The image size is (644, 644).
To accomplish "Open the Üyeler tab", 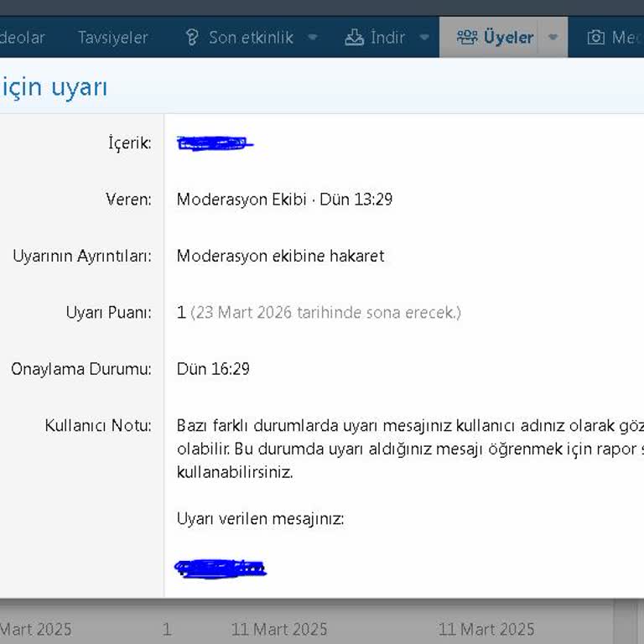I will tap(508, 38).
